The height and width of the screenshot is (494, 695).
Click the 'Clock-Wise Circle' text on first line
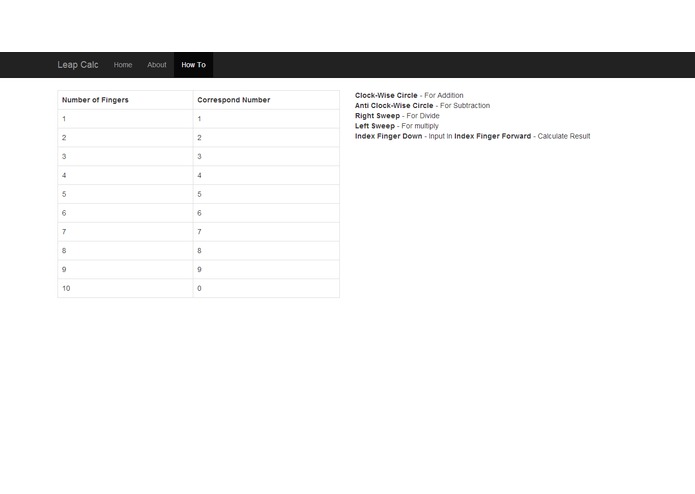386,95
